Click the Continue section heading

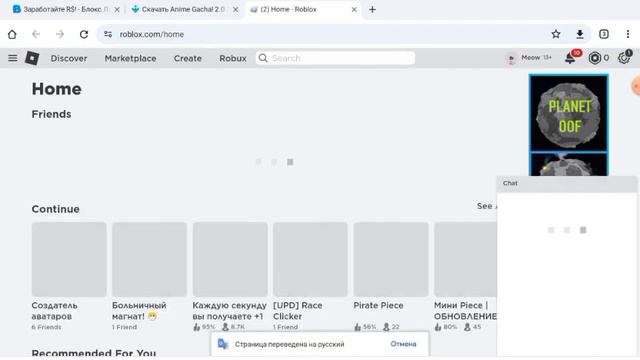(56, 209)
